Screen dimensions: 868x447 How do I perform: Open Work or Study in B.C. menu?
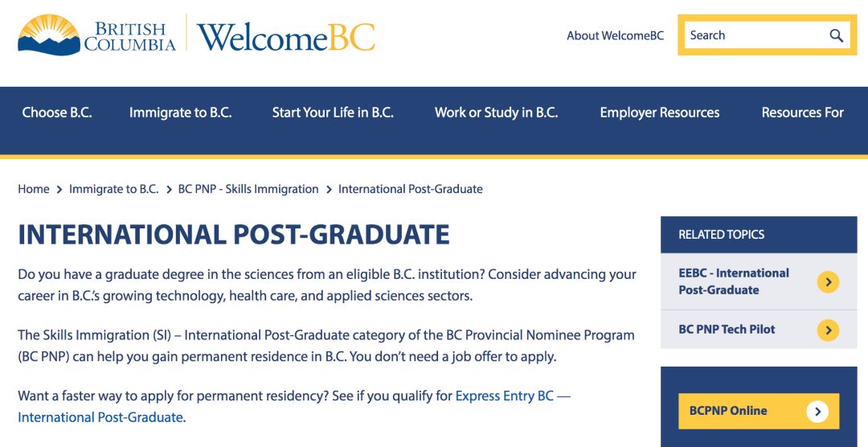point(496,113)
